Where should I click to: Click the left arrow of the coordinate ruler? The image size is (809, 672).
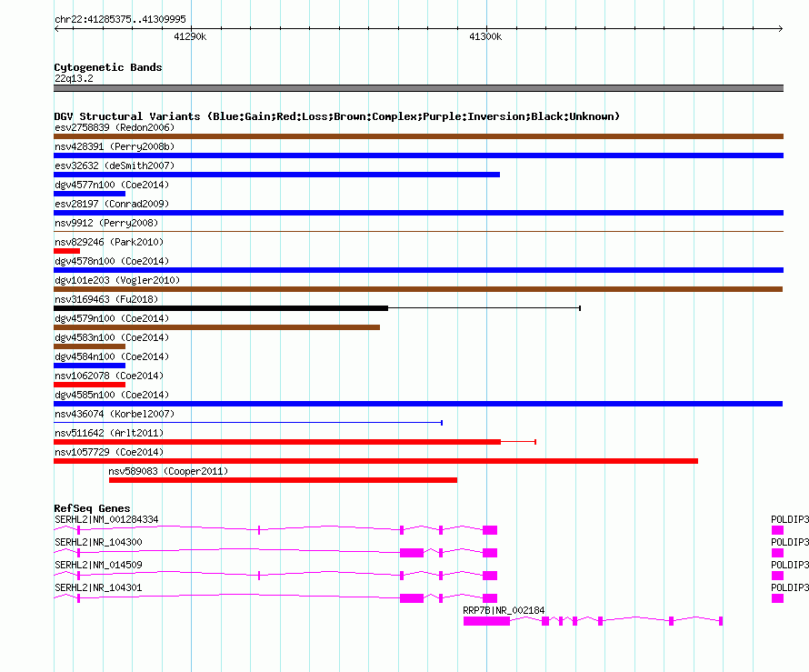coord(56,29)
